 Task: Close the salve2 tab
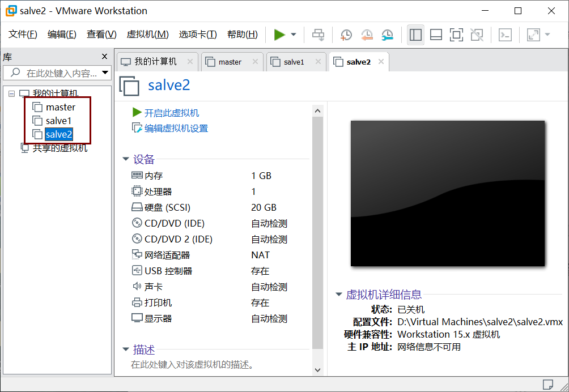point(381,62)
